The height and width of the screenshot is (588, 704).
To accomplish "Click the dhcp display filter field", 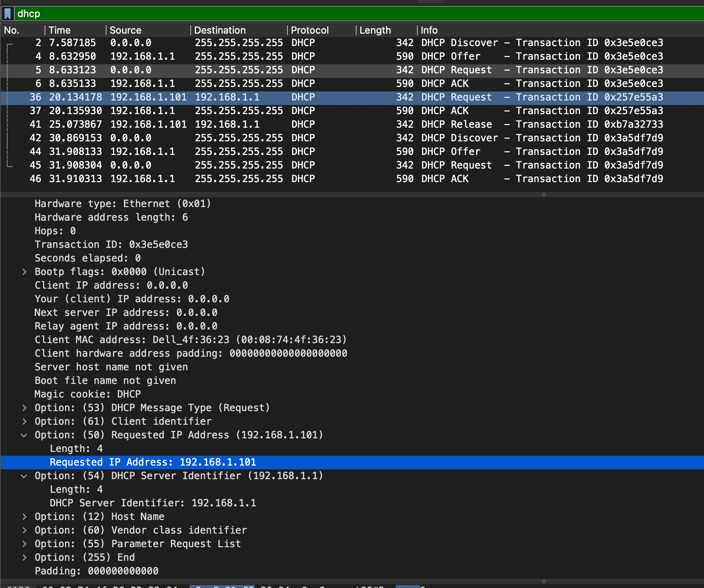I will pos(359,14).
